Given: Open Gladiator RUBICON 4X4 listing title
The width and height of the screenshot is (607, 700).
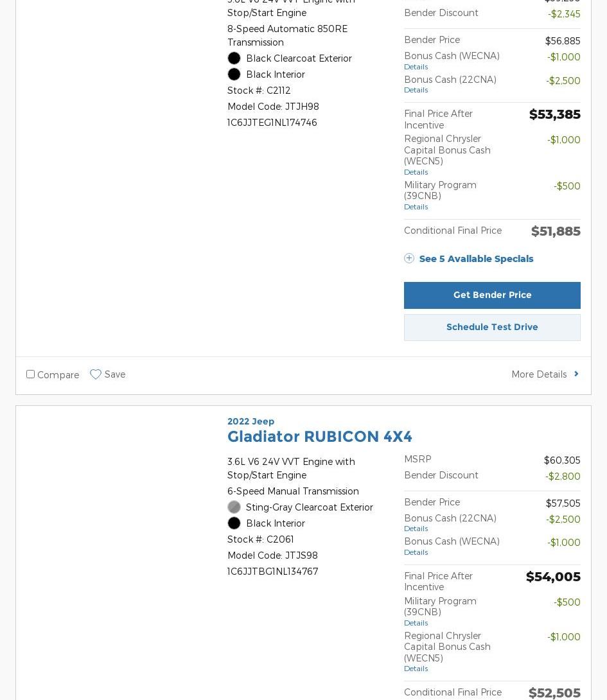Looking at the screenshot, I should pos(319,437).
